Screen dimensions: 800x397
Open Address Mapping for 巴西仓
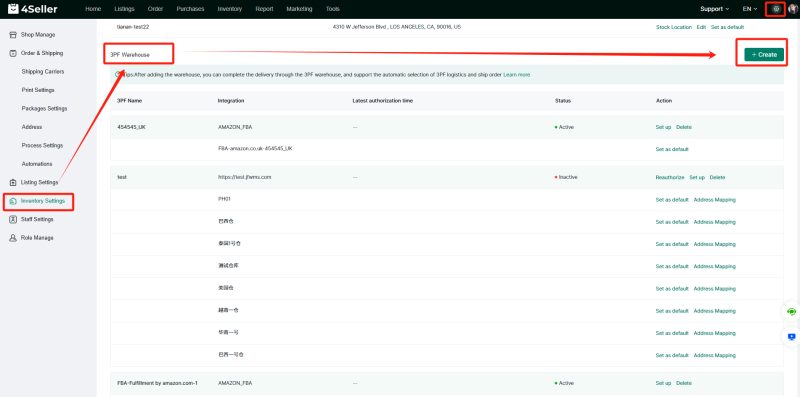[x=714, y=222]
